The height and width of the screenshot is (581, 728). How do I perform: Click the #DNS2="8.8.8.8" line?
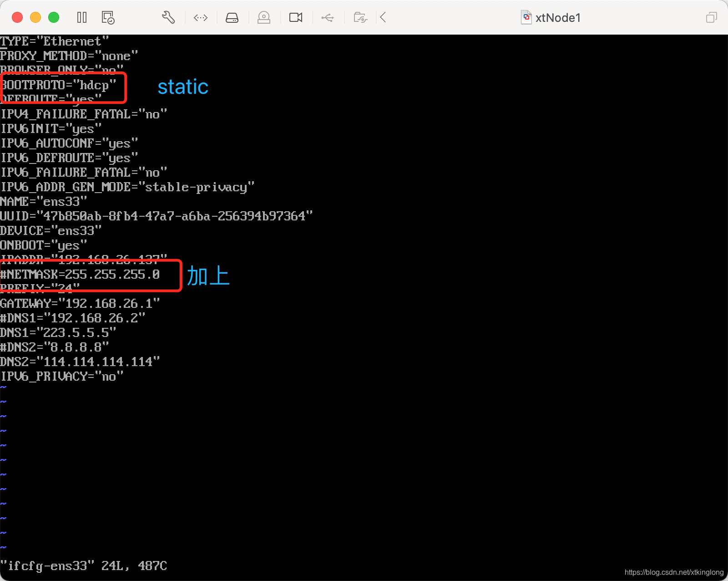[55, 347]
